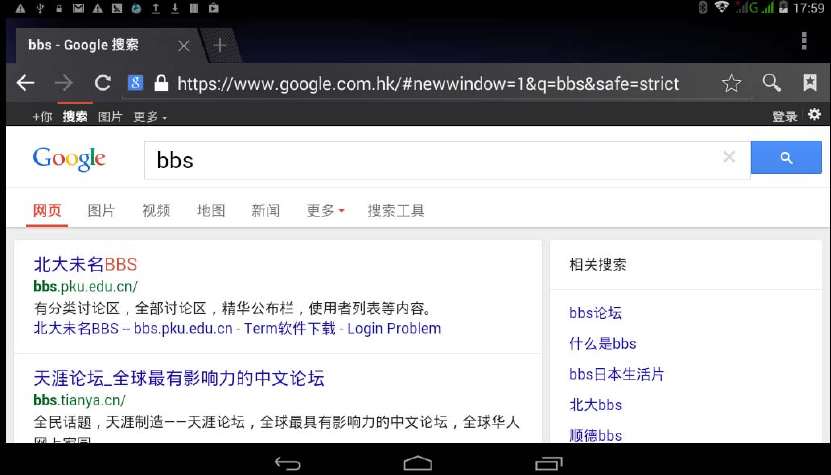Expand the 更多 search filter dropdown
831x475 pixels.
coord(325,210)
